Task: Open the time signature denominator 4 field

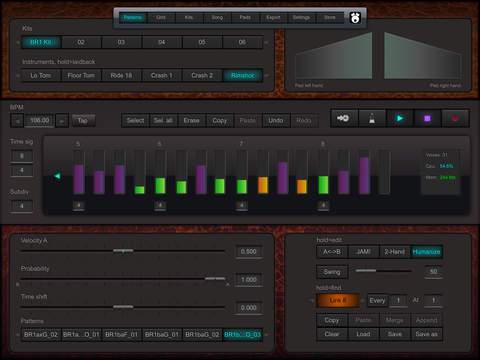Action: click(x=22, y=170)
